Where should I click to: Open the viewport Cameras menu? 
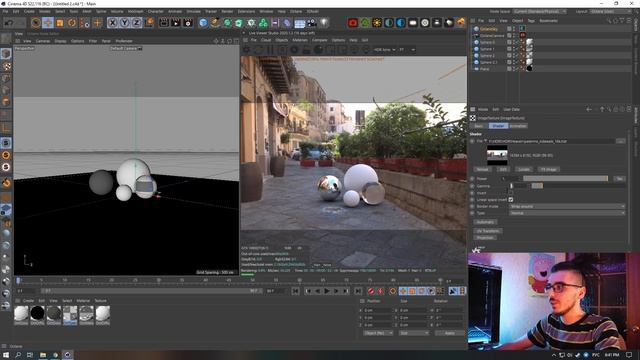(43, 41)
